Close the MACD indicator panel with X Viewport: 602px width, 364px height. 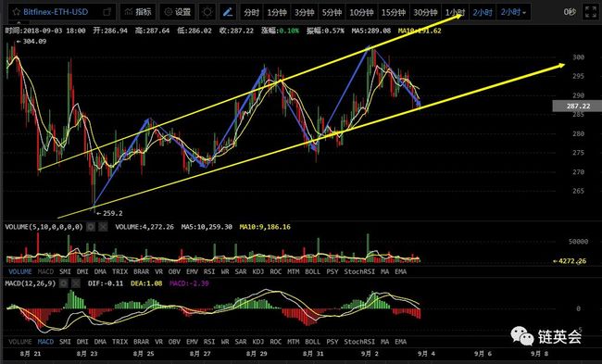pos(76,283)
